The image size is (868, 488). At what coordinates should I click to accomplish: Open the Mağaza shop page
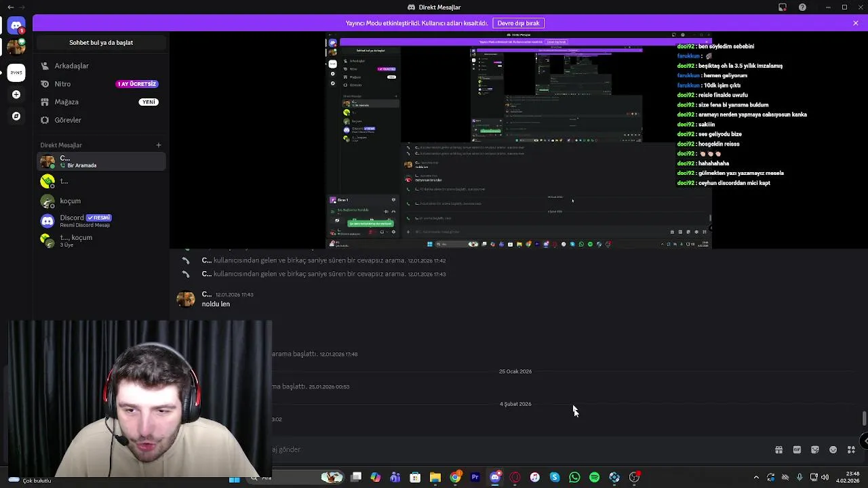(100, 102)
